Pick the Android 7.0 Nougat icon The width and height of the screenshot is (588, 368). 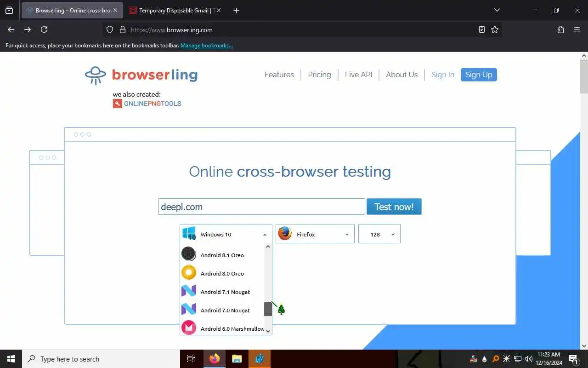189,310
